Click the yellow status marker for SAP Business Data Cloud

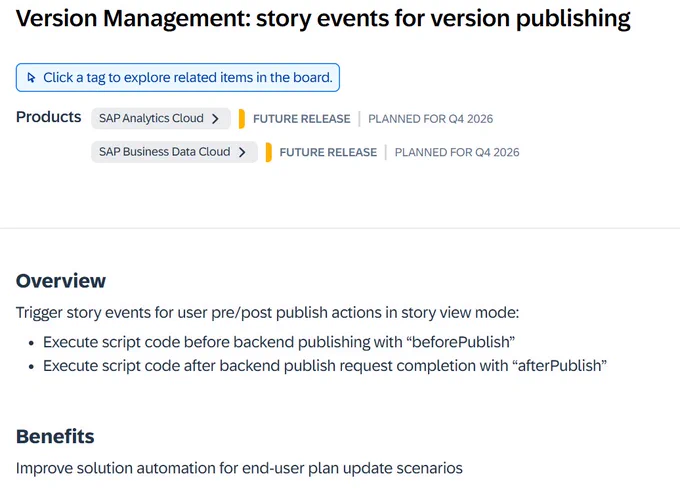[268, 152]
